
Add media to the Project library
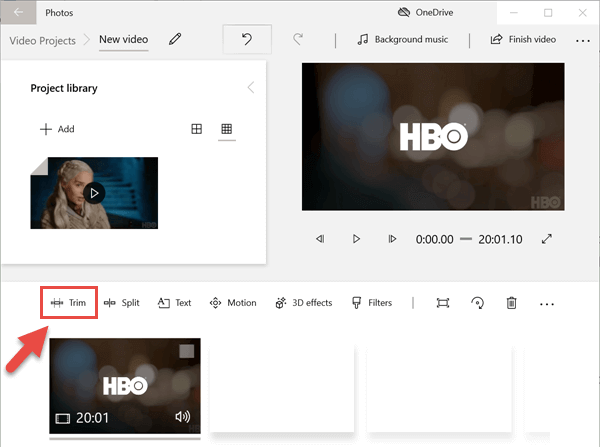point(57,129)
